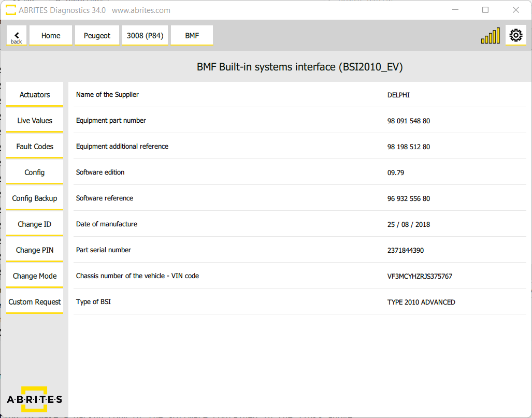The image size is (532, 418).
Task: Select the BMF breadcrumb
Action: (x=192, y=35)
